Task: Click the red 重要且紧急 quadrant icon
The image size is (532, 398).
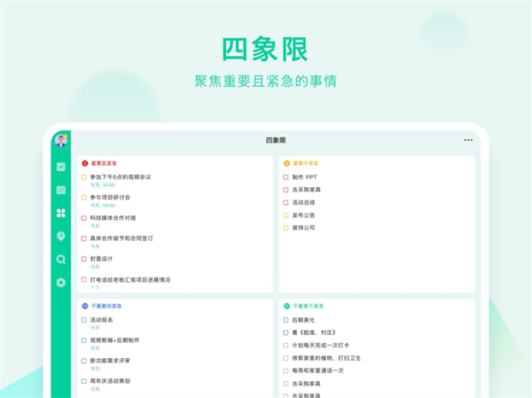Action: [85, 163]
